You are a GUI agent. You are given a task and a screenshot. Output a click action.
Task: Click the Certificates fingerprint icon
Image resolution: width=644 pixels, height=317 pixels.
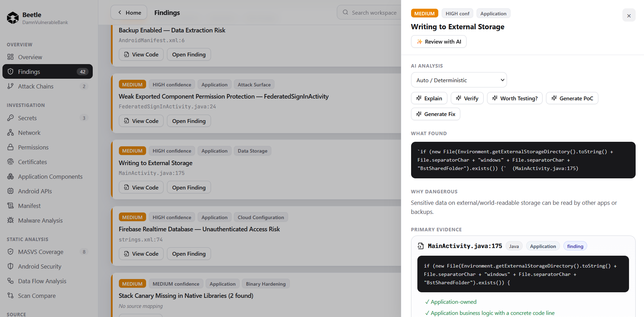tap(10, 162)
